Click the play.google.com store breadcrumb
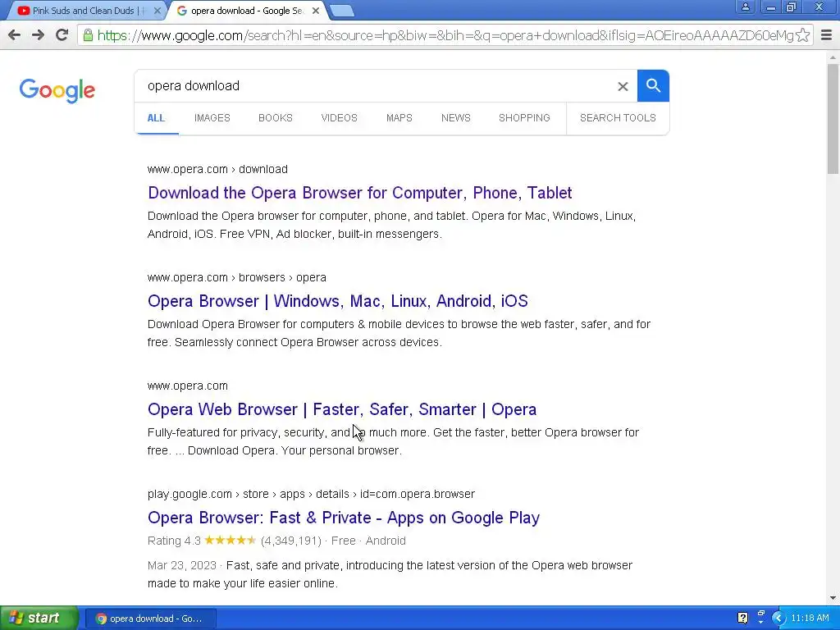 [x=311, y=494]
